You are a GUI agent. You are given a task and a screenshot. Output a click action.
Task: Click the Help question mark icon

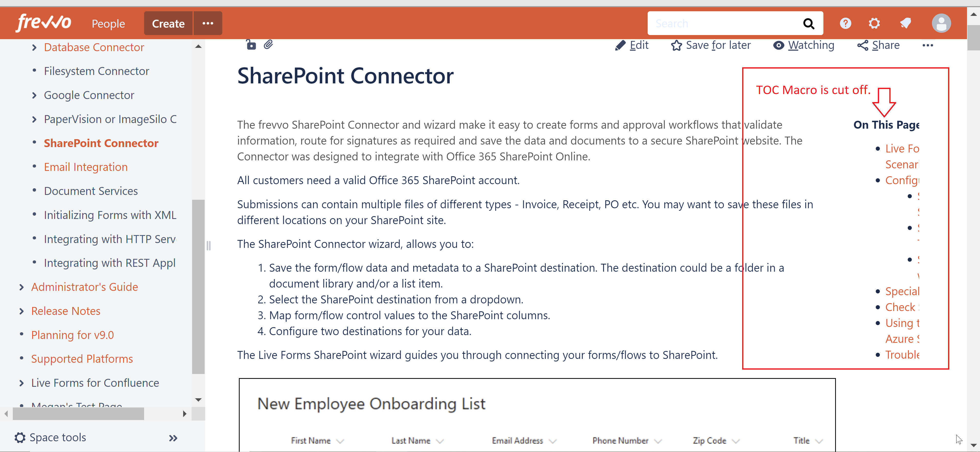tap(845, 24)
